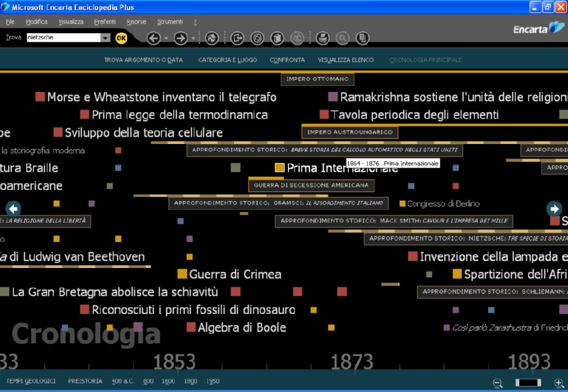Screen dimensions: 568x392
Task: Jump to 400 a.C. on the timeline
Action: (123, 381)
